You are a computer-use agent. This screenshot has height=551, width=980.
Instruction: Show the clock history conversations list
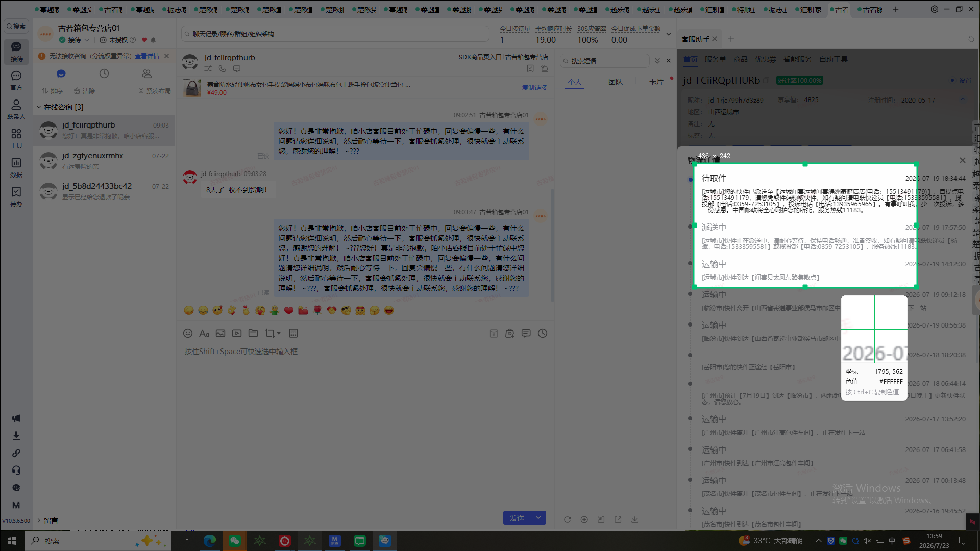click(104, 74)
